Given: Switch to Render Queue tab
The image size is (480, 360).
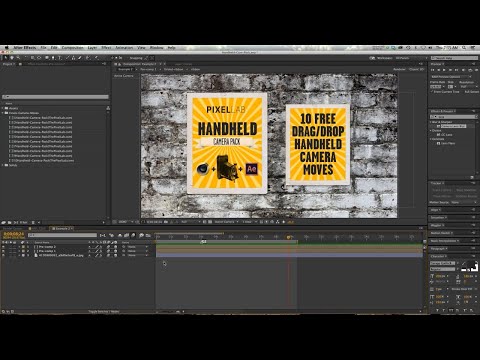Looking at the screenshot, I should click(x=13, y=229).
